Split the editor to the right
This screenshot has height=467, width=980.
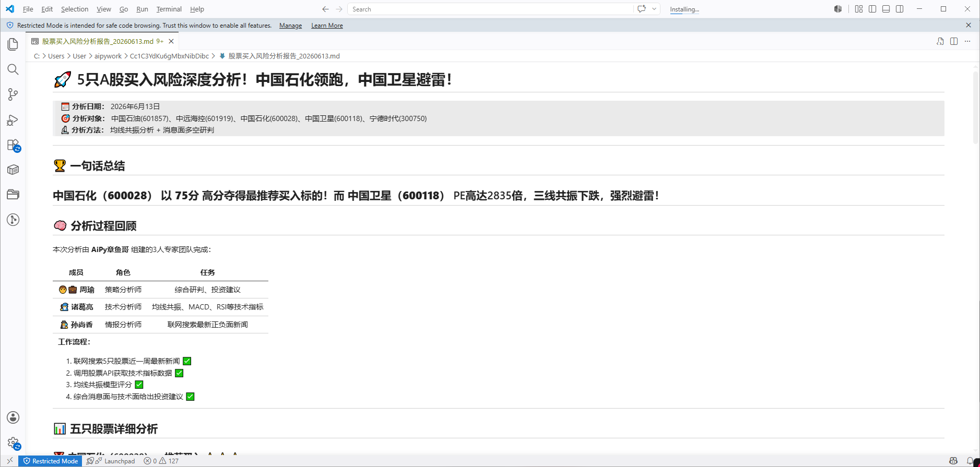pos(954,41)
